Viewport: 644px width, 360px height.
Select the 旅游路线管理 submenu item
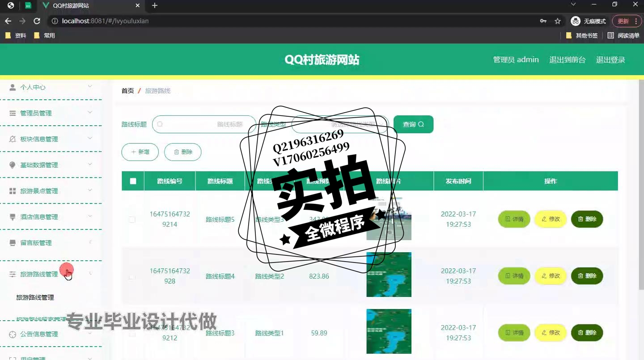coord(35,297)
